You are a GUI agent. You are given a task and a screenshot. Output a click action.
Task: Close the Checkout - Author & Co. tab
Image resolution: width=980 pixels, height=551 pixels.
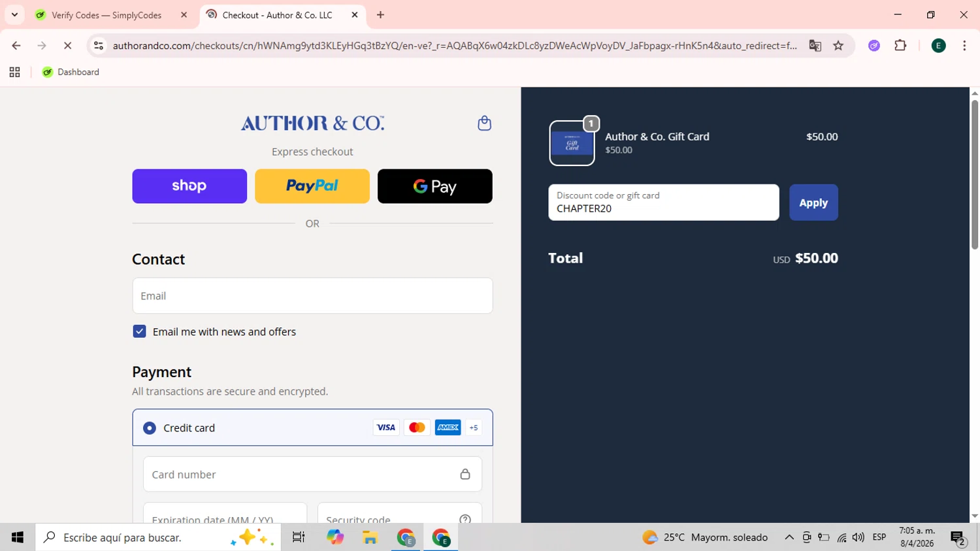tap(355, 15)
